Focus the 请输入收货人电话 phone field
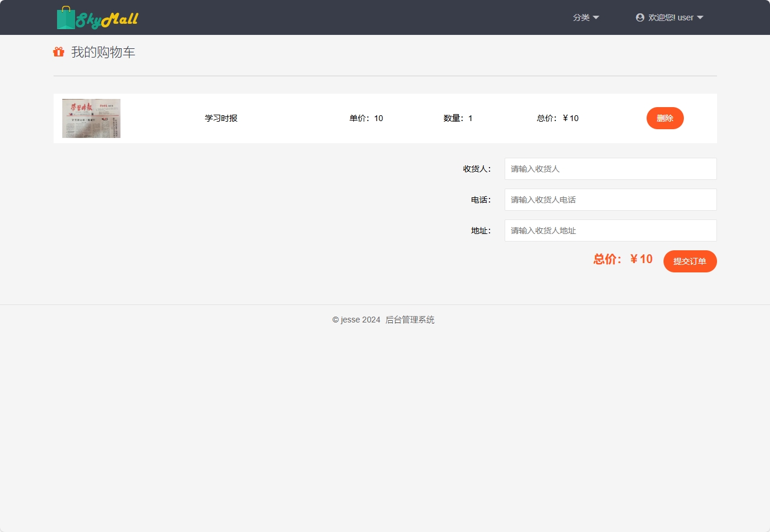This screenshot has height=532, width=770. 610,200
